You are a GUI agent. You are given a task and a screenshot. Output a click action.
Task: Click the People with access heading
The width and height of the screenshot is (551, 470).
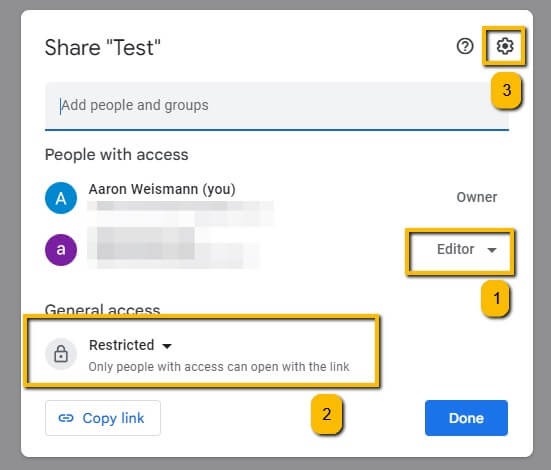(117, 155)
